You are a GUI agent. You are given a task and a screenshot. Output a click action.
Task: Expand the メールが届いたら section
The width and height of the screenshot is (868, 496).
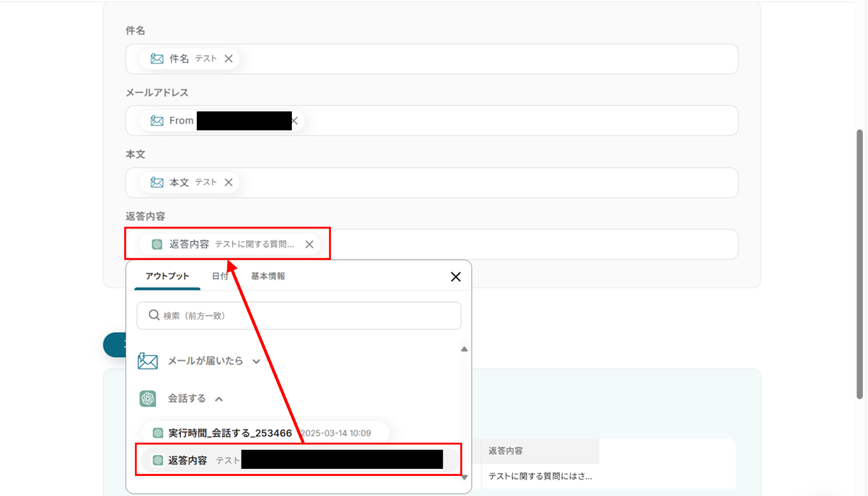(x=257, y=361)
